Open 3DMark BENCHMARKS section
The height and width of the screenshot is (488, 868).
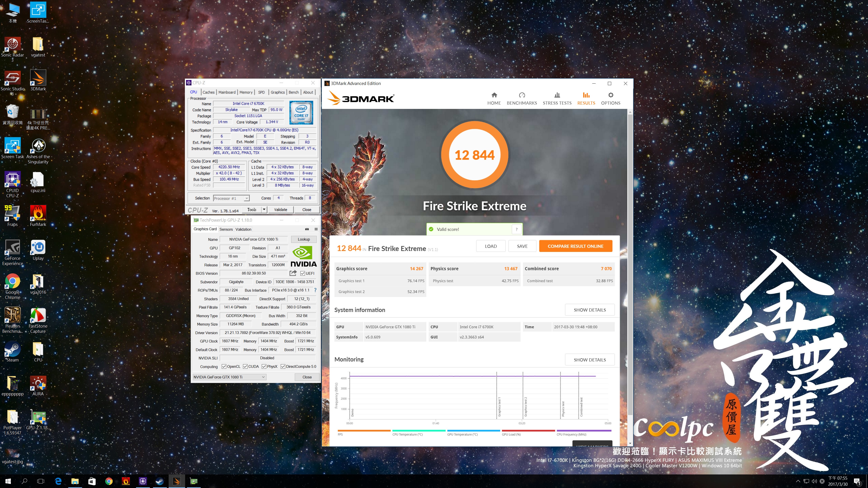522,99
